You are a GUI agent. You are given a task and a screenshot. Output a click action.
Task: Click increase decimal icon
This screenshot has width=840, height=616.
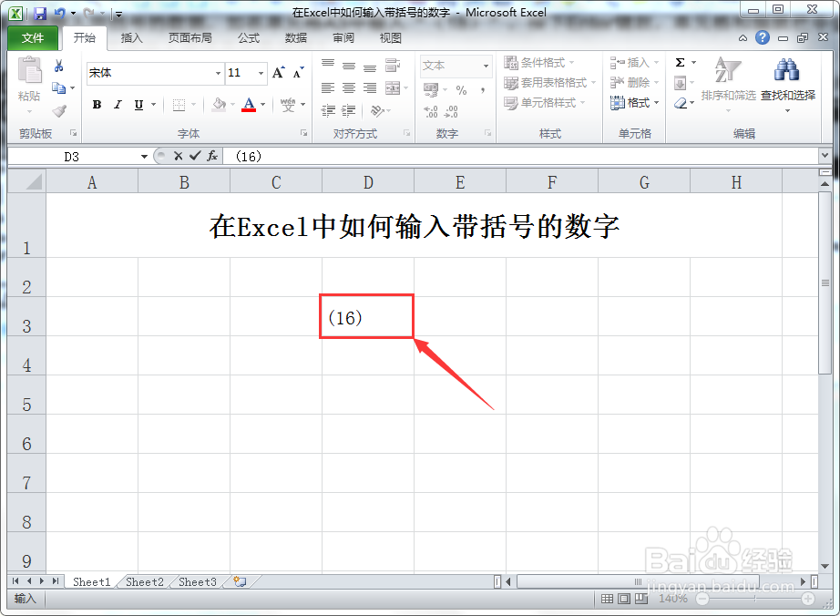pyautogui.click(x=431, y=111)
